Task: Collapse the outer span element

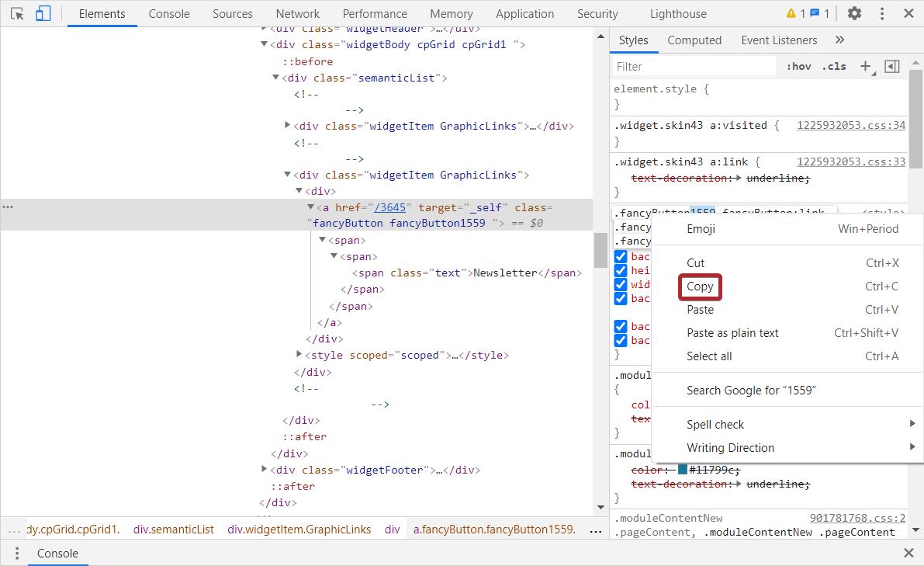Action: click(322, 240)
